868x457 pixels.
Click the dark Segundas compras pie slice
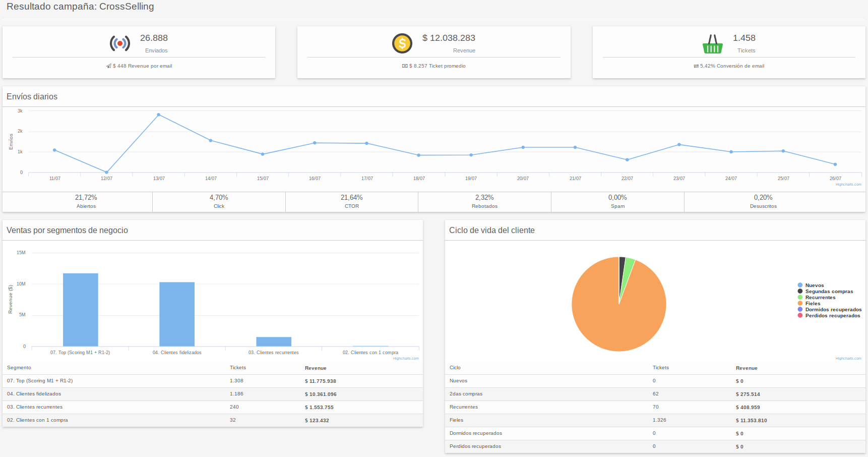(622, 270)
